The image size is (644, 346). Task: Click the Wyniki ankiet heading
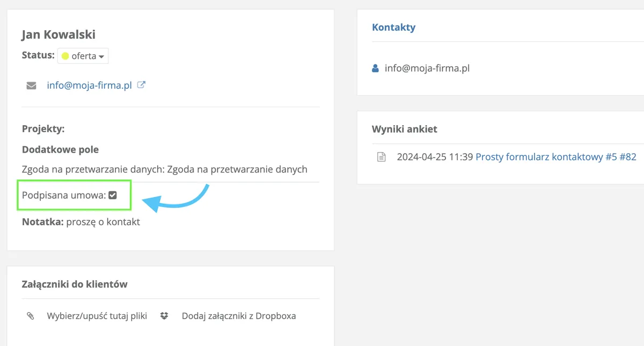[405, 129]
